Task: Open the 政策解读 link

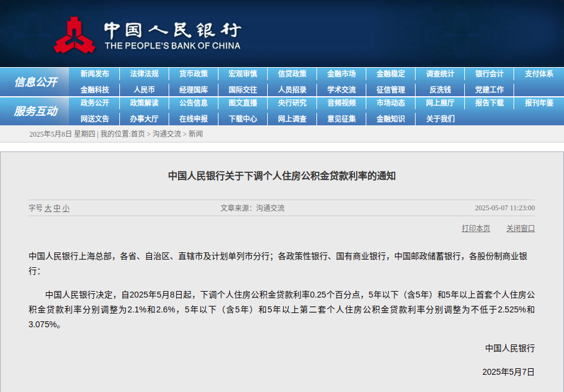Action: [144, 103]
